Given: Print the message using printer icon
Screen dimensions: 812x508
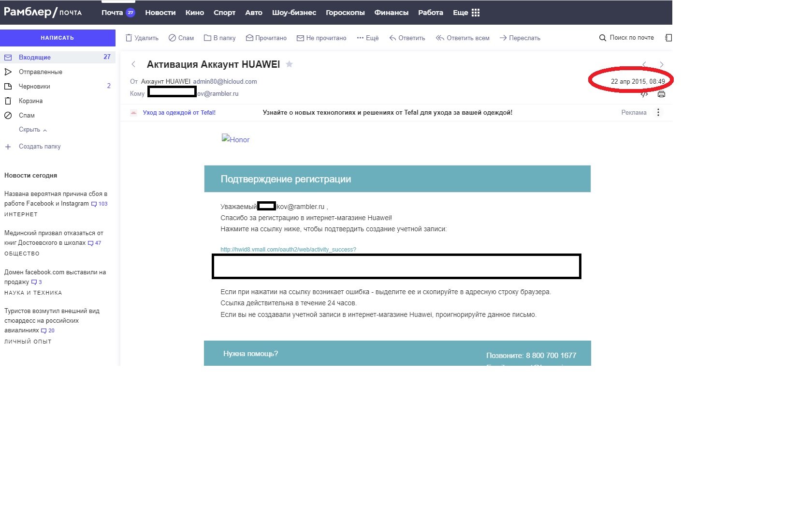Looking at the screenshot, I should tap(661, 94).
